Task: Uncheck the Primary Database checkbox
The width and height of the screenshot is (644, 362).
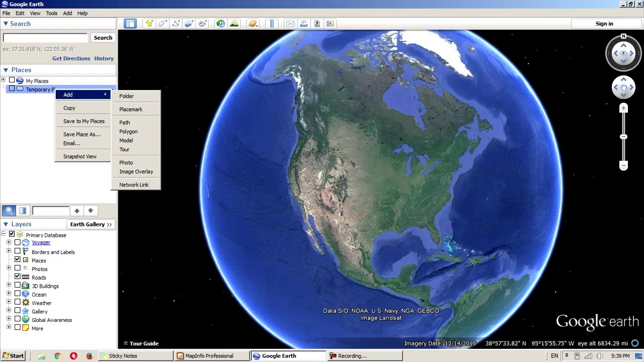Action: click(12, 234)
